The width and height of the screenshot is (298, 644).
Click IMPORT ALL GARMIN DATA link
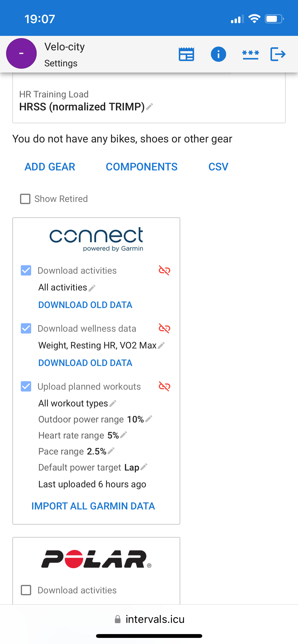(x=93, y=506)
